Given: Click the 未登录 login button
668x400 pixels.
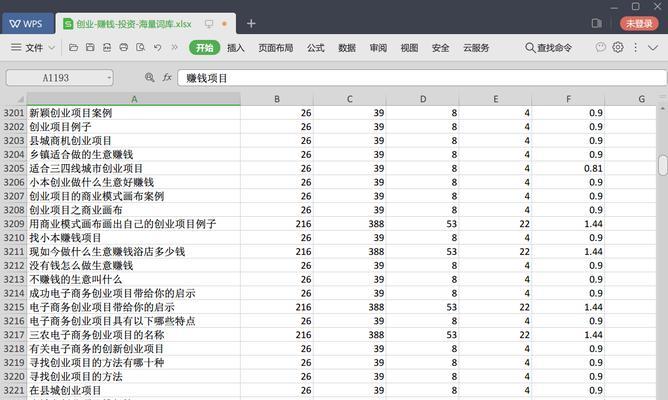Looking at the screenshot, I should click(639, 23).
